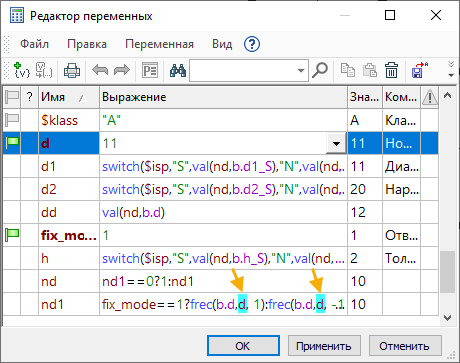Redo the last undone change
Viewport: 460px width, 363px height.
click(122, 70)
